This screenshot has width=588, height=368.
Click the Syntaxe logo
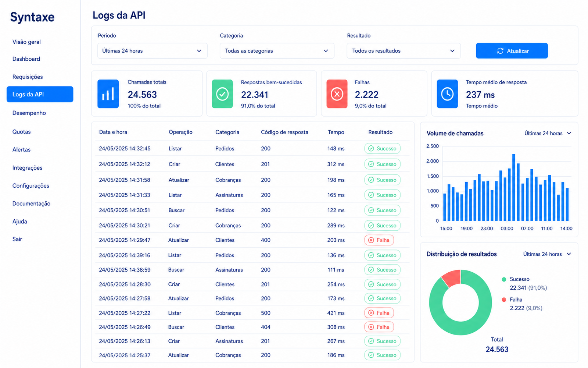[x=32, y=17]
